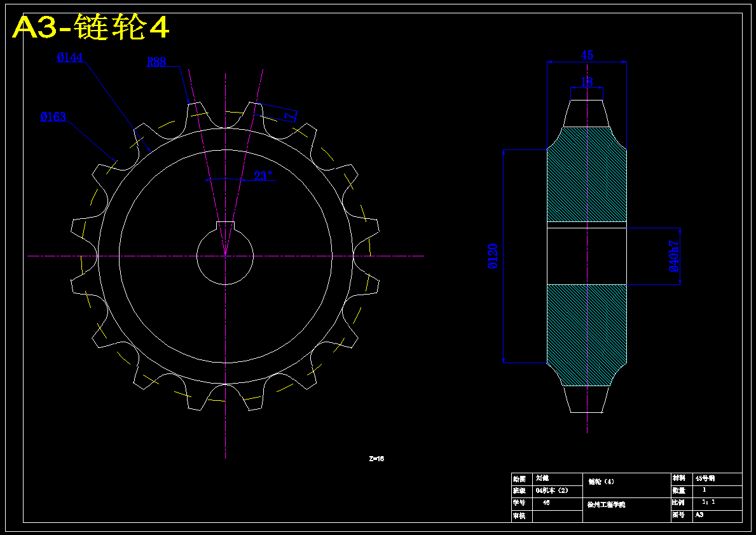
Task: Click the yellow title 'A3-链轮4'
Action: point(91,27)
